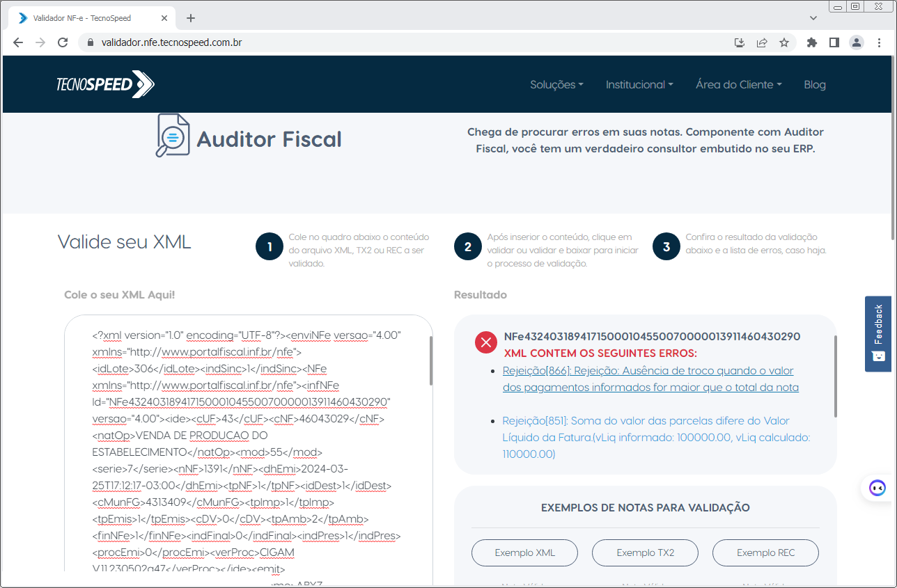
Task: Bookmark this tab with star icon
Action: [784, 42]
